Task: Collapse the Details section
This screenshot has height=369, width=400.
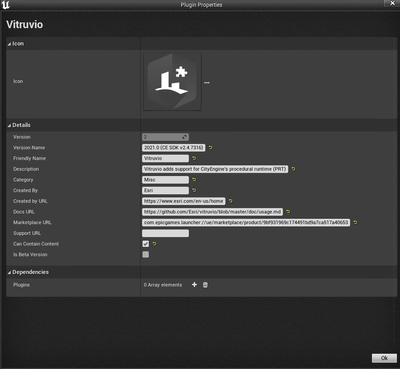Action: point(9,125)
